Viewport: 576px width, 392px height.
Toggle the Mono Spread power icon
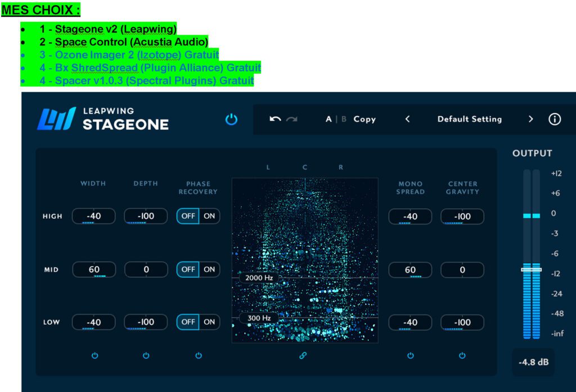coord(411,355)
